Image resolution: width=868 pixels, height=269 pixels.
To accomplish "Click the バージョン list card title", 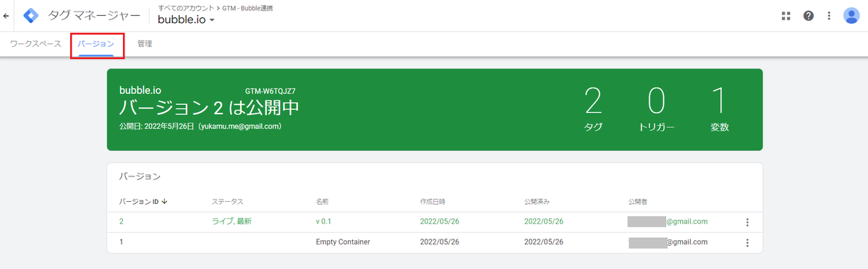I will click(140, 176).
